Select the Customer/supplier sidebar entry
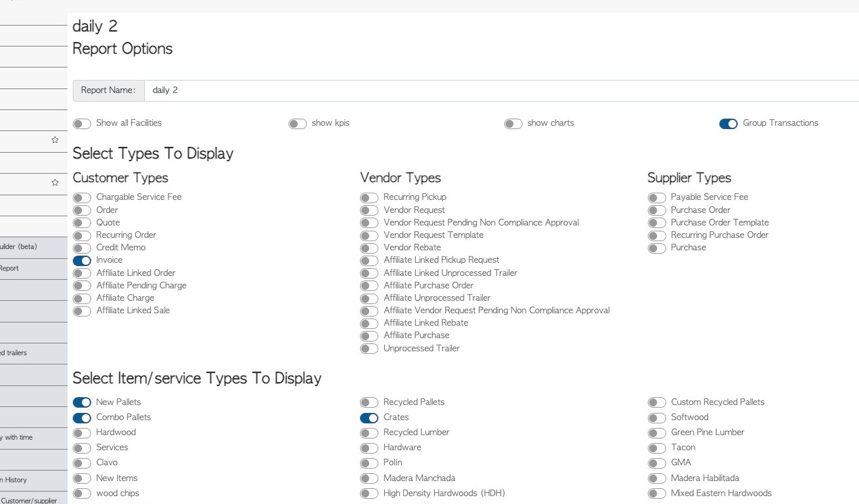 [29, 501]
